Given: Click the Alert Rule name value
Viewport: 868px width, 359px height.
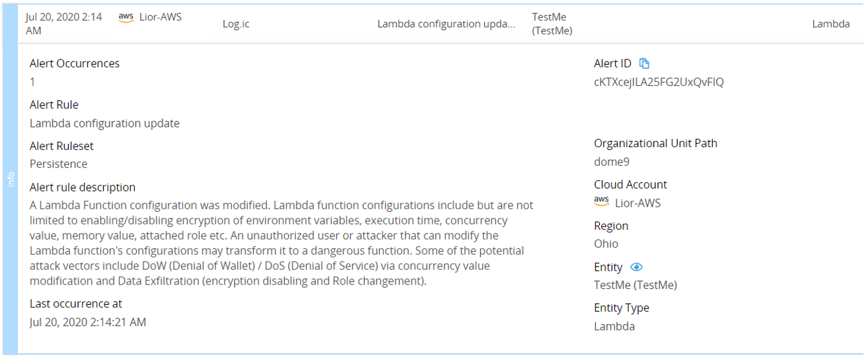Looking at the screenshot, I should tap(104, 123).
